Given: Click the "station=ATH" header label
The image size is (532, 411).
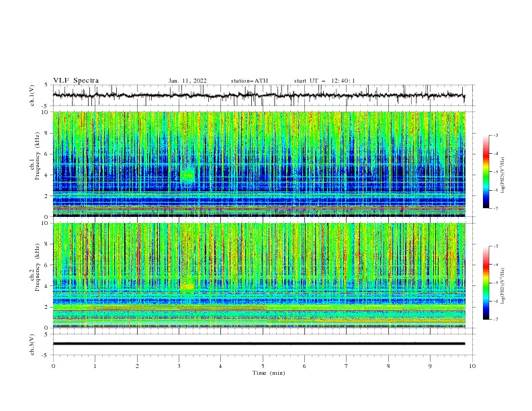Looking at the screenshot, I should (249, 81).
